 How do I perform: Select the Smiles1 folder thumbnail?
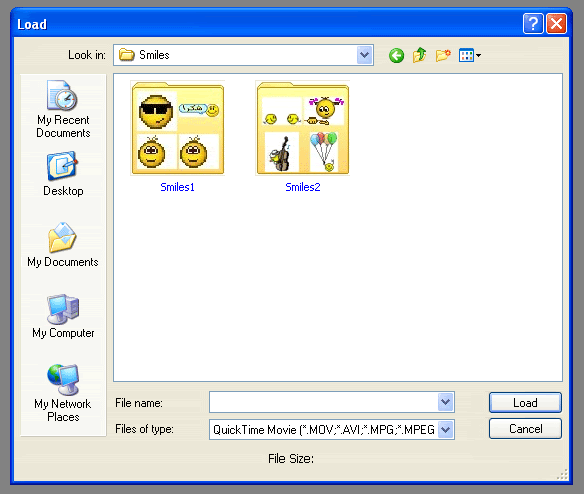coord(178,128)
